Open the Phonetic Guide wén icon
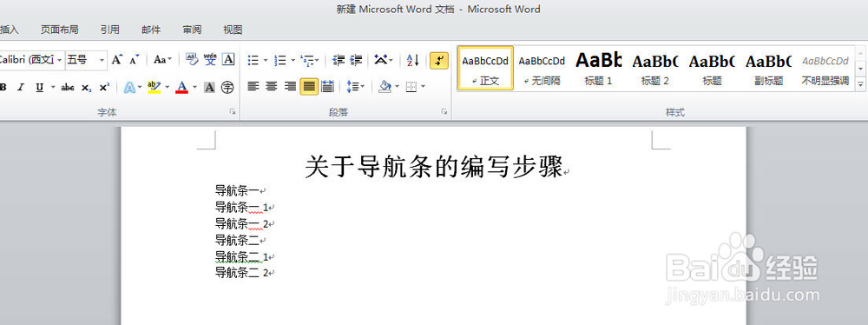868x325 pixels. (210, 59)
